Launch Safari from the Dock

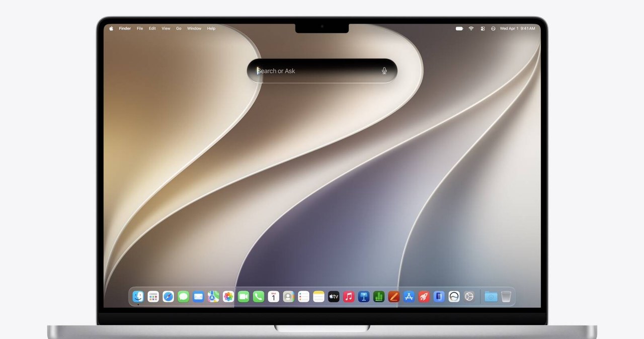(169, 297)
